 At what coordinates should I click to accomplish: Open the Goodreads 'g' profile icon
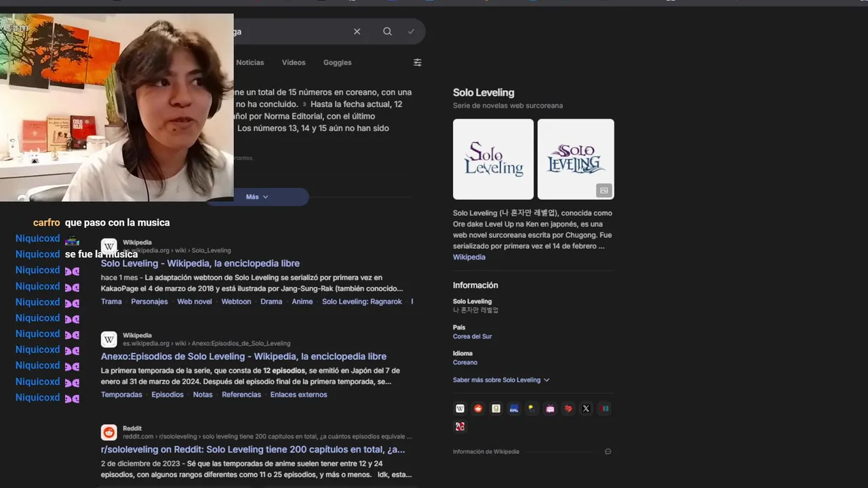click(496, 408)
